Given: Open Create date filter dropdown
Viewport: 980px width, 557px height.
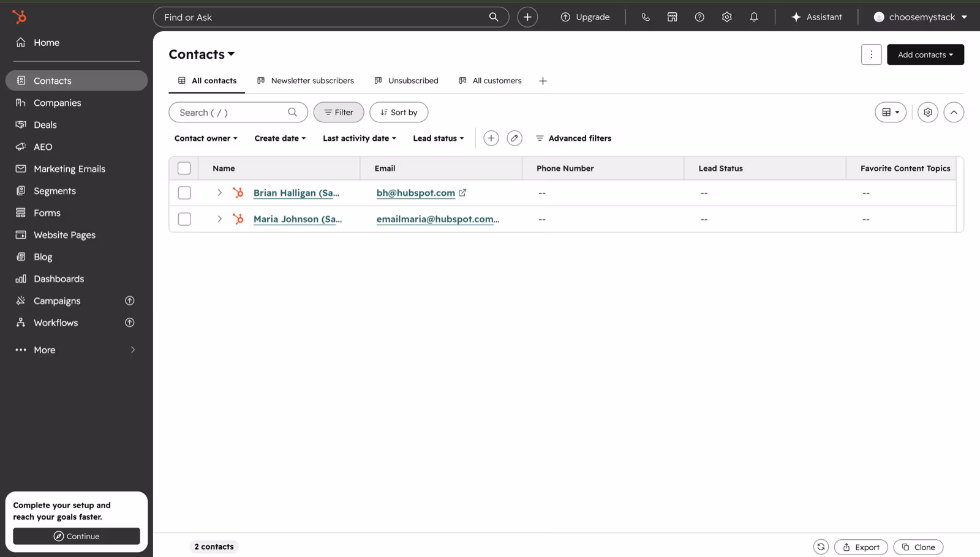Looking at the screenshot, I should coord(280,138).
